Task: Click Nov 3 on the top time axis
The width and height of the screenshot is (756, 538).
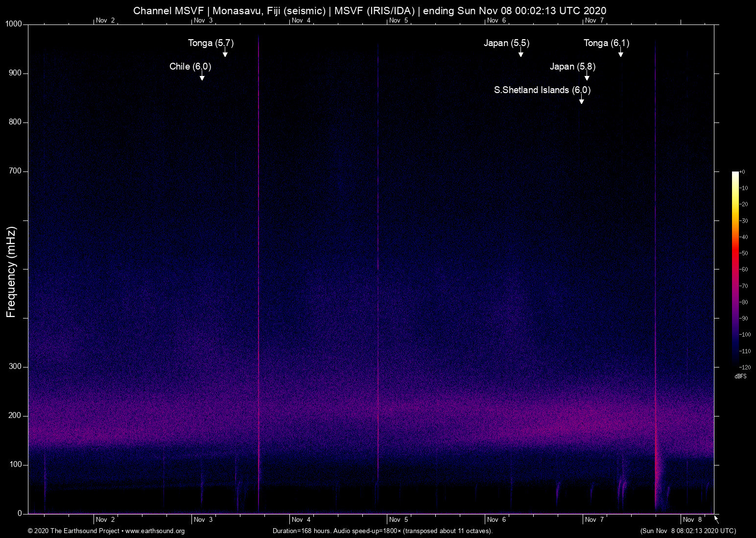Action: [203, 21]
